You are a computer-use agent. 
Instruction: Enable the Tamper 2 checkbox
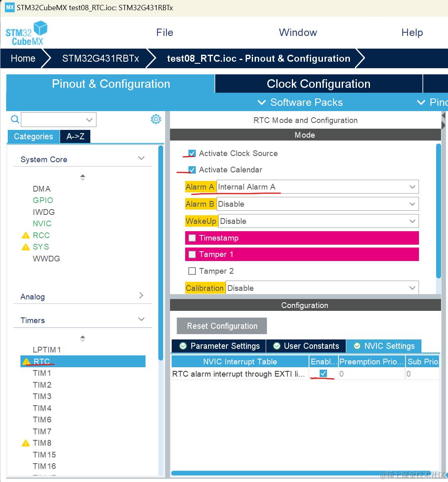tap(192, 271)
